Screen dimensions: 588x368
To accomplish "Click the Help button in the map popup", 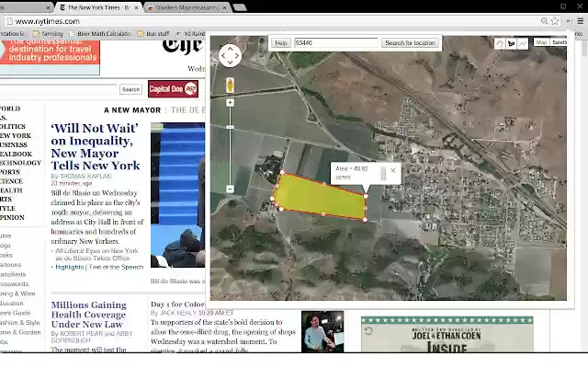I will click(x=281, y=43).
